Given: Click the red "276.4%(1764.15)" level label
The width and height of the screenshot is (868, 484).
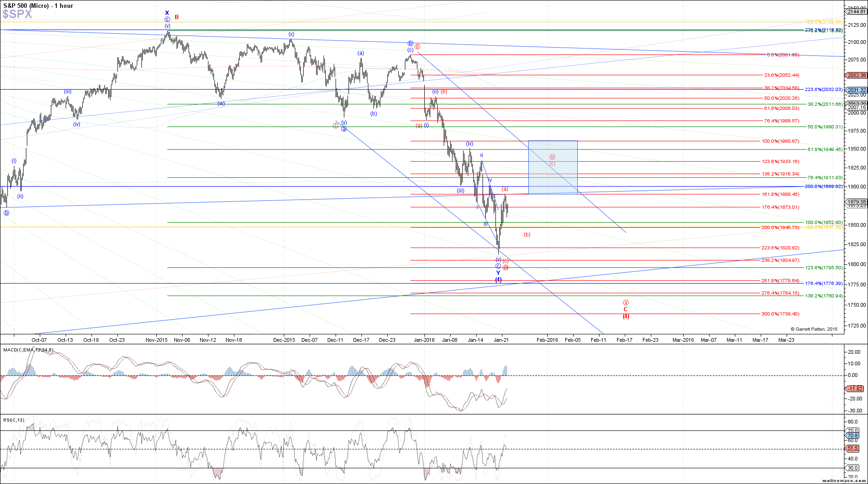Looking at the screenshot, I should (780, 293).
